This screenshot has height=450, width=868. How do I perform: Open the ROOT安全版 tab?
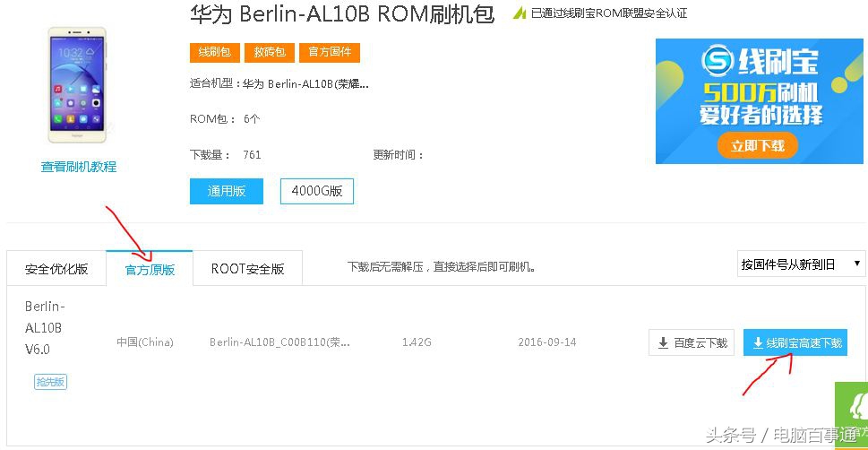[247, 269]
